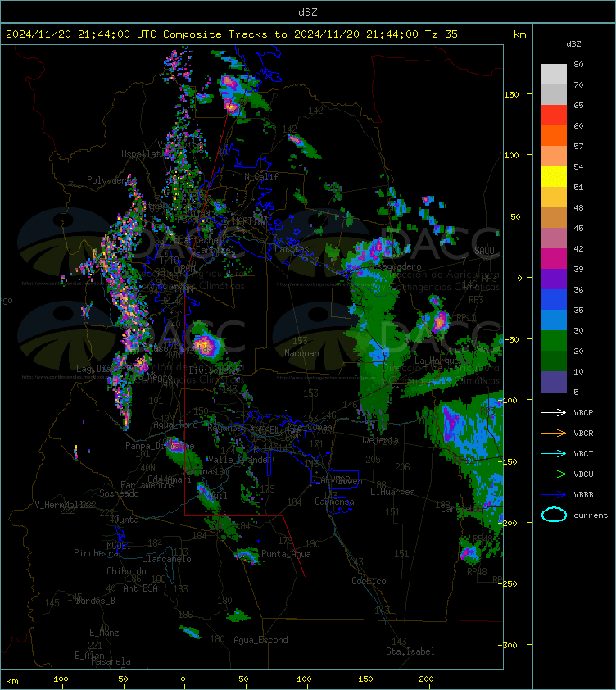Click the 'Llancanelo' map label
This screenshot has height=690, width=616.
pyautogui.click(x=166, y=559)
